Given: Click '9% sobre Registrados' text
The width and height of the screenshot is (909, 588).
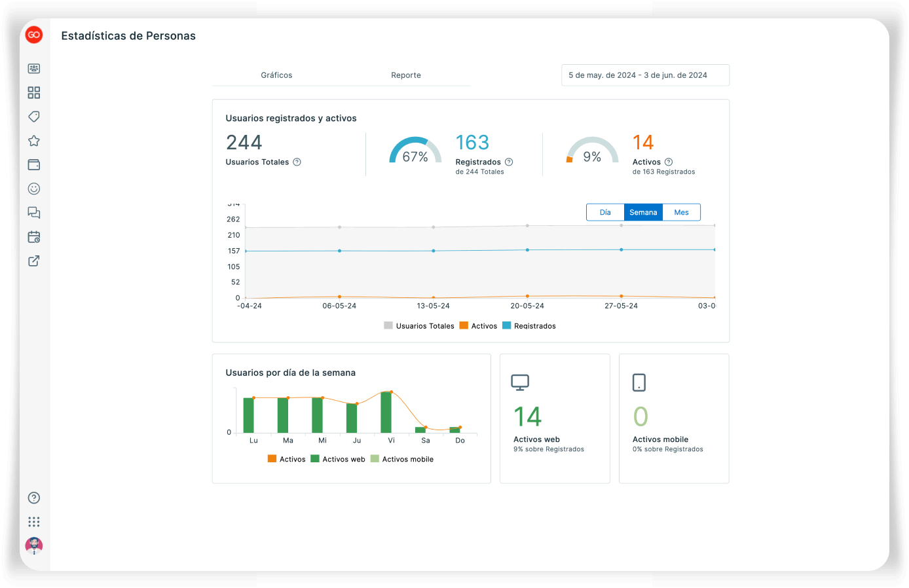Looking at the screenshot, I should [549, 449].
